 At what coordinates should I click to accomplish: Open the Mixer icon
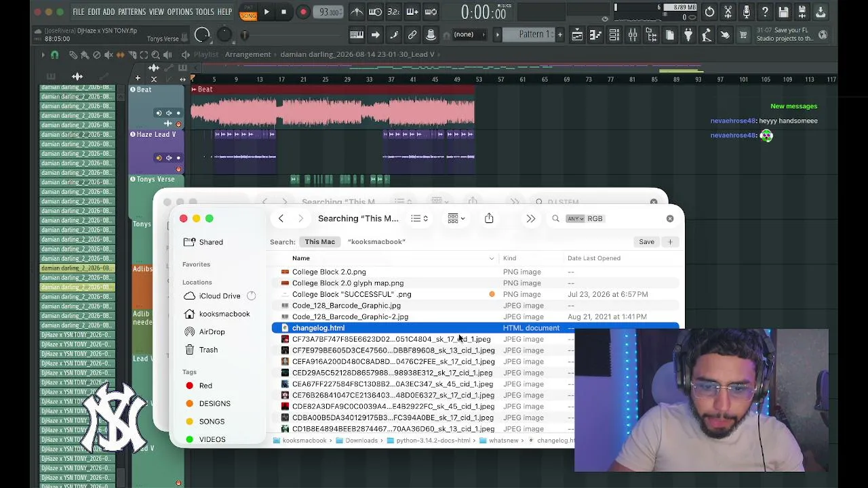[x=633, y=35]
